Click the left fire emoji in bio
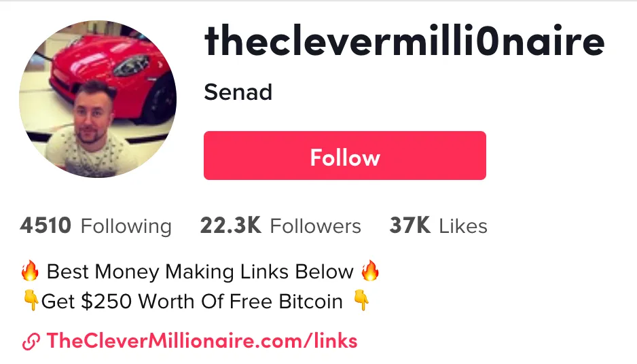Viewport: 637px width, 364px height. pyautogui.click(x=30, y=271)
